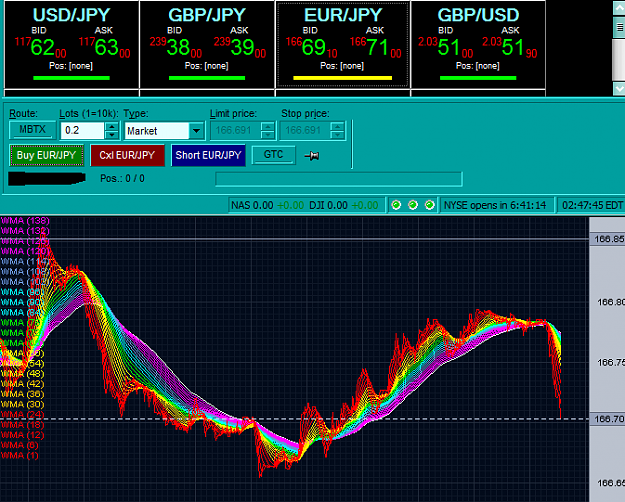Increase Limit price with the up arrow
The height and width of the screenshot is (502, 625).
[267, 126]
